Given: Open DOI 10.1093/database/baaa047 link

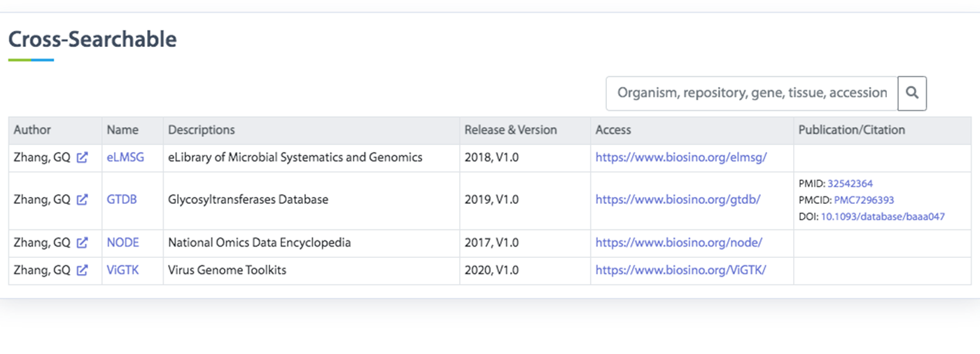Looking at the screenshot, I should pos(883,217).
